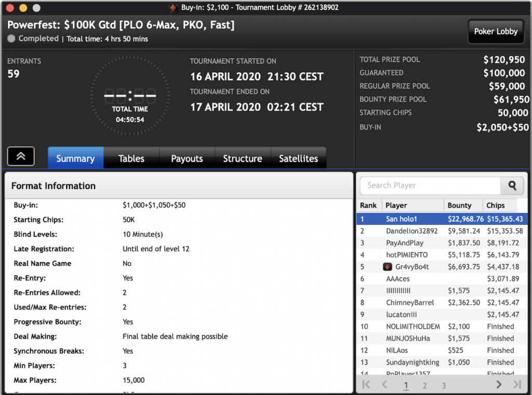Open the Structure tab
532x395 pixels.
pos(243,158)
